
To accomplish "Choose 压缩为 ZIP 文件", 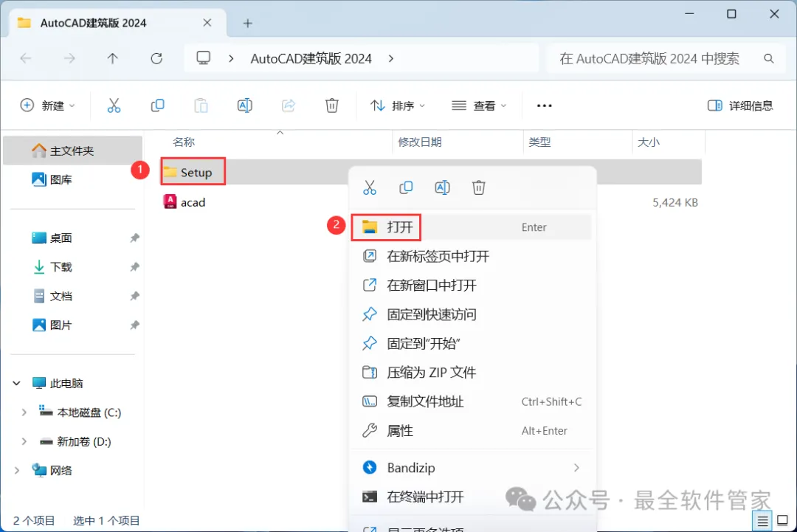I will [x=471, y=373].
